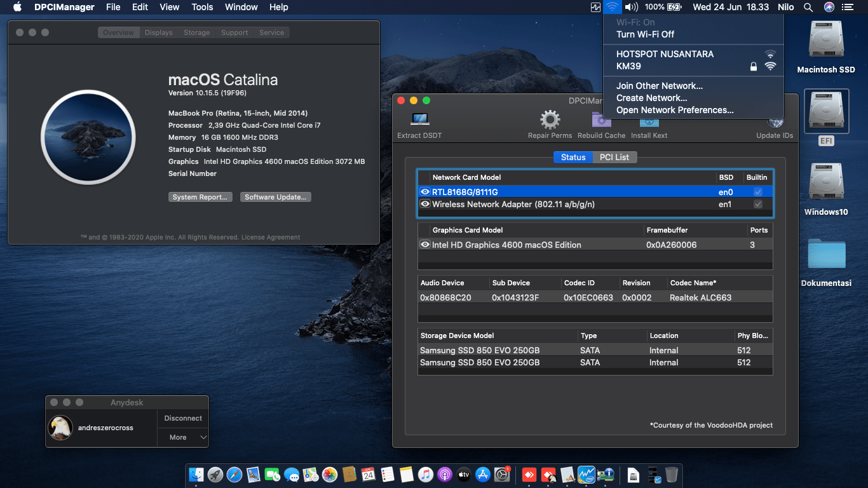Expand the More dropdown in Anydesk
This screenshot has height=488, width=868.
point(182,437)
